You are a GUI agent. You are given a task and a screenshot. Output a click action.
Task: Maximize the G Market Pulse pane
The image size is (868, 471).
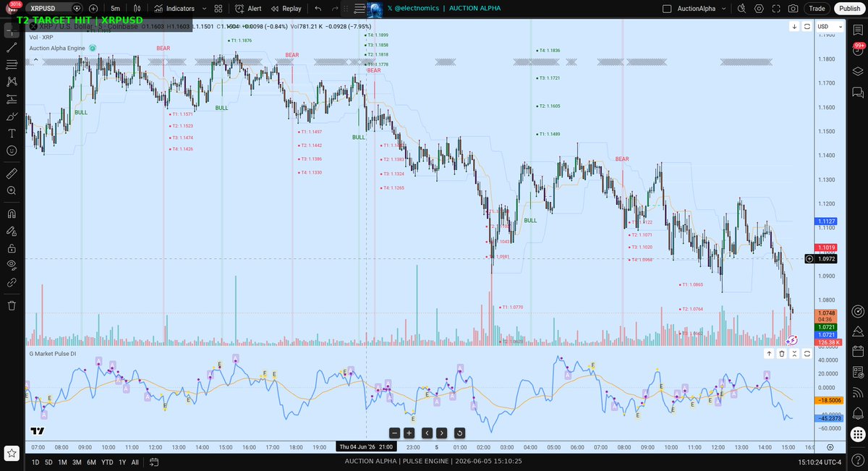[807, 354]
